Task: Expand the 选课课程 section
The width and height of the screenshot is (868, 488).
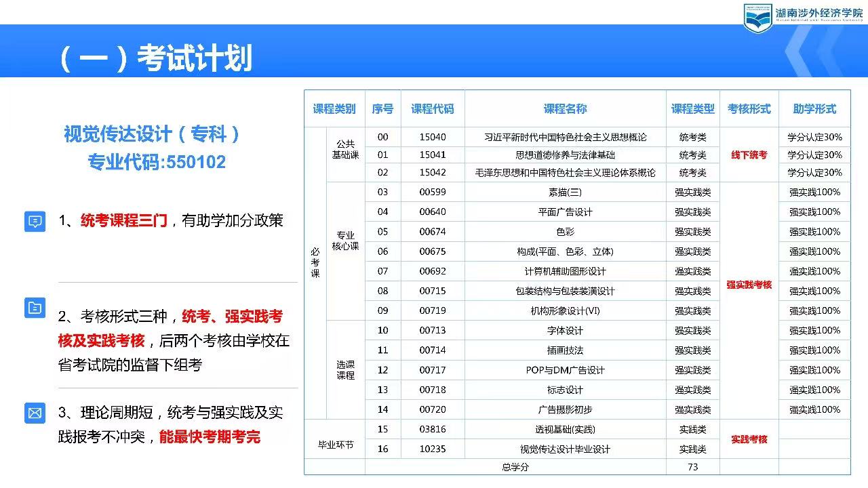Action: click(x=345, y=370)
